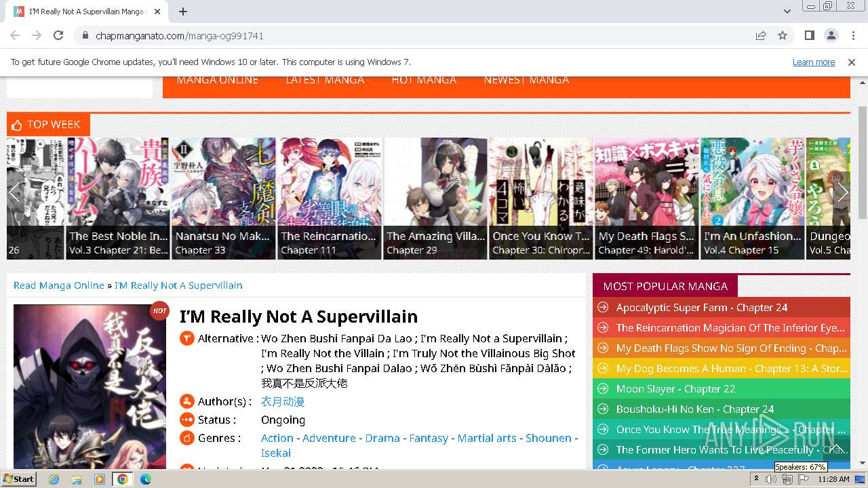Click the Read Manga Online breadcrumb
The height and width of the screenshot is (488, 868).
59,285
